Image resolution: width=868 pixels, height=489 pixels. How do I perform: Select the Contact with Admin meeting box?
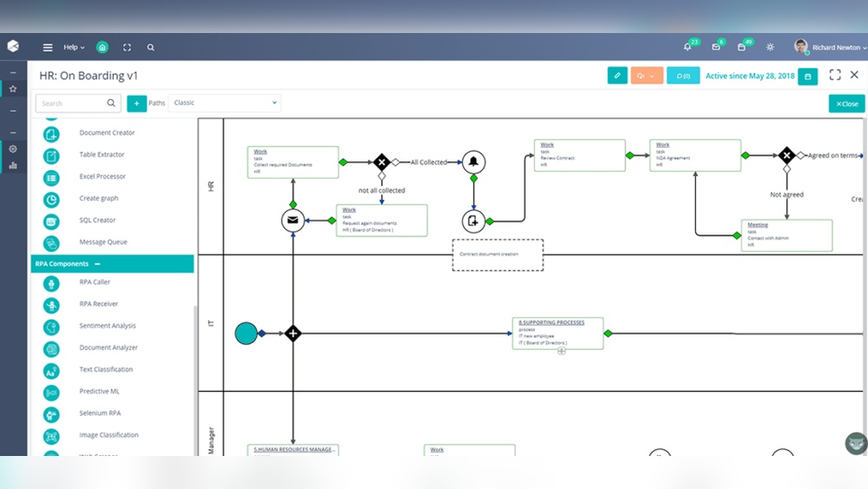786,236
